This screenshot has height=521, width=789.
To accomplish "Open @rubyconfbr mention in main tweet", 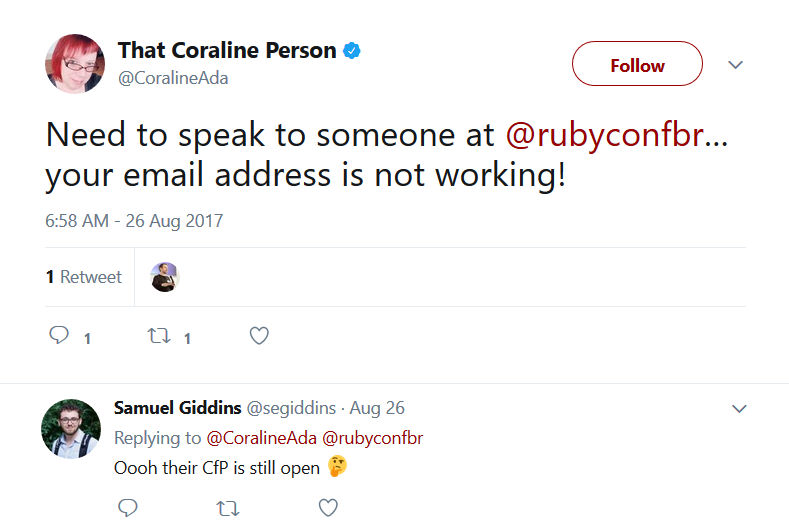I will (x=605, y=136).
